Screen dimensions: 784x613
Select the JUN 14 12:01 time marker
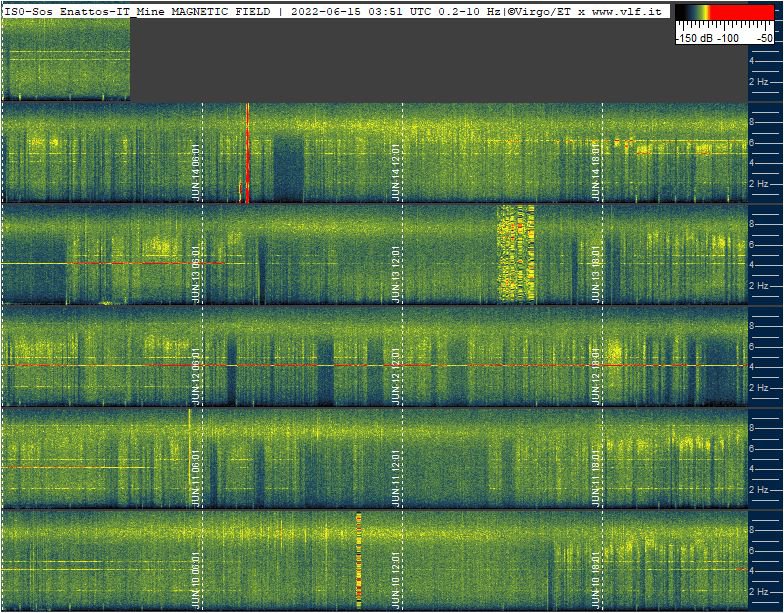(397, 172)
